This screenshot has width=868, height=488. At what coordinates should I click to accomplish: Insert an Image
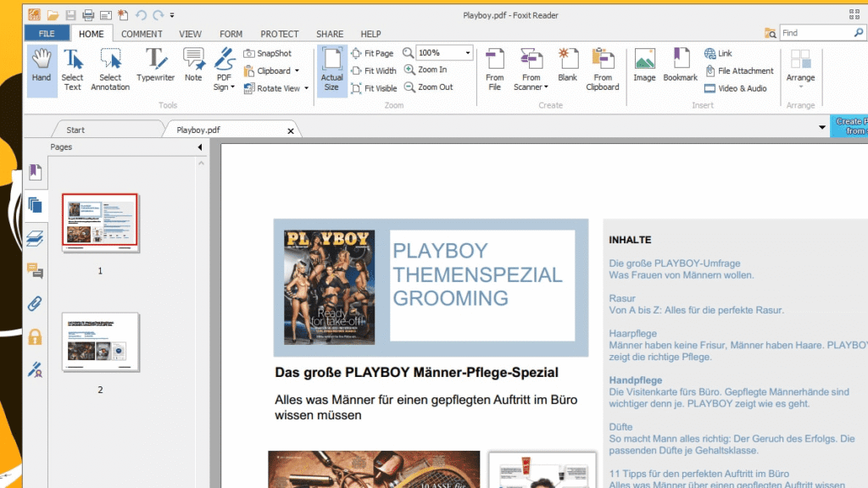pyautogui.click(x=644, y=65)
